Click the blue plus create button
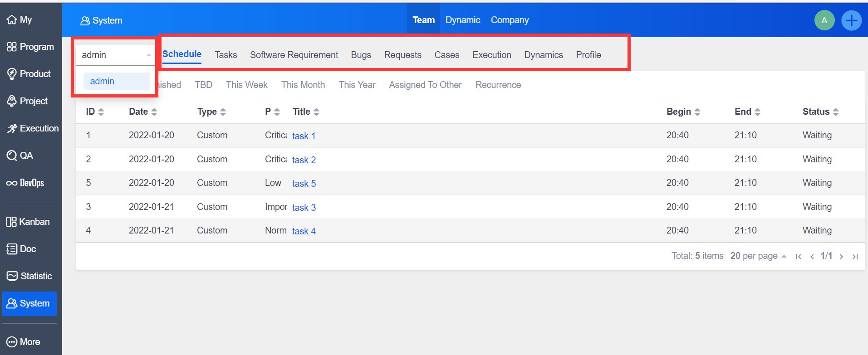The image size is (868, 355). tap(851, 20)
